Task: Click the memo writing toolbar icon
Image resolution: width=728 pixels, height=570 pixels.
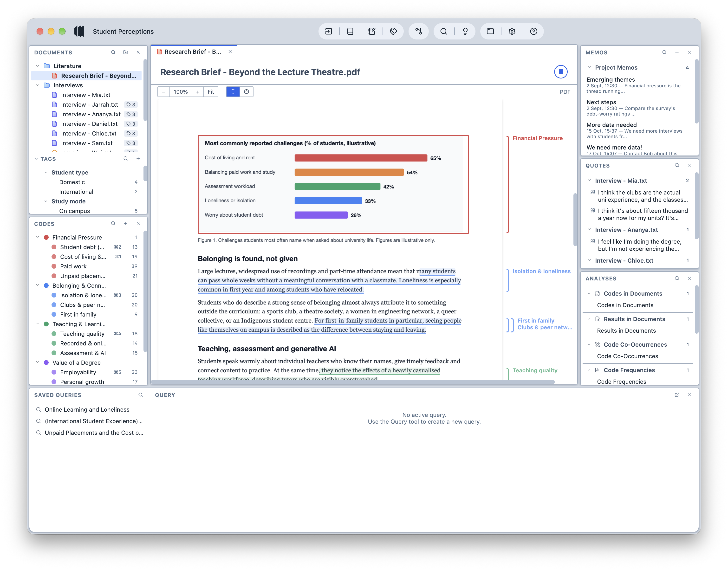Action: click(372, 31)
